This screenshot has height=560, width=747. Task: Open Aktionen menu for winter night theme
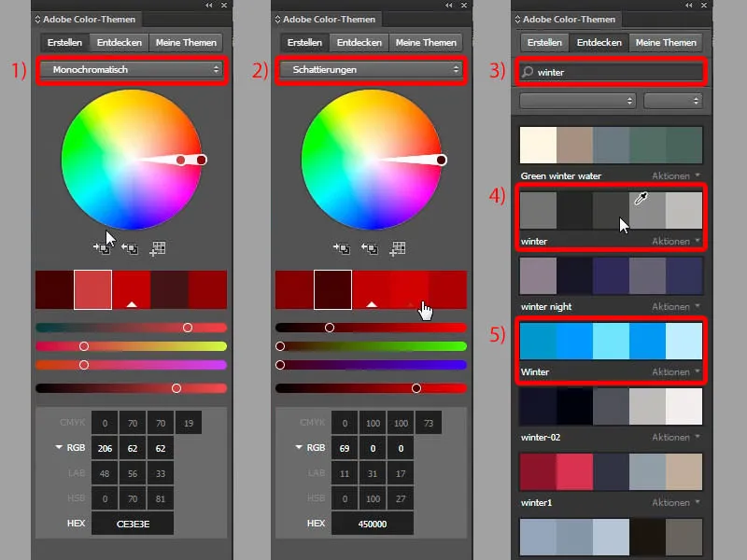pyautogui.click(x=676, y=307)
